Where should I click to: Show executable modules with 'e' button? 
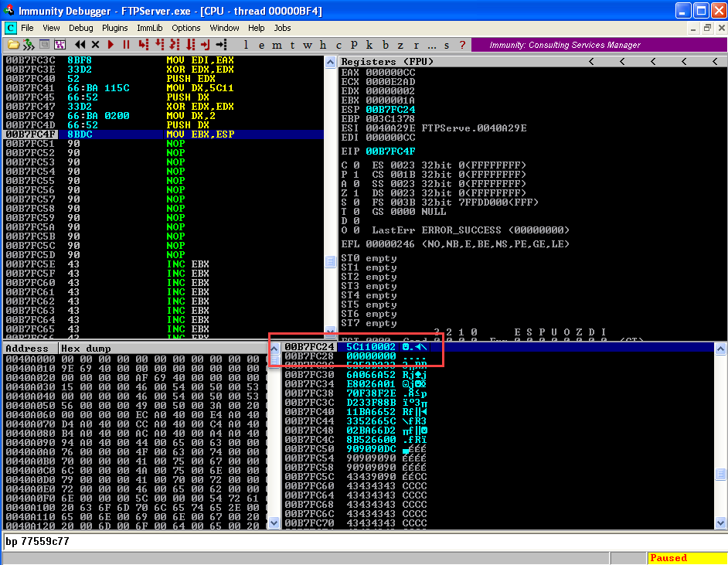coord(261,45)
